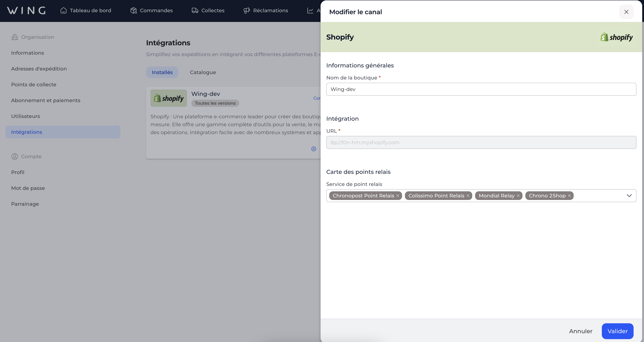The image size is (644, 342).
Task: Open Adresses d'expédition in sidebar
Action: pos(39,69)
